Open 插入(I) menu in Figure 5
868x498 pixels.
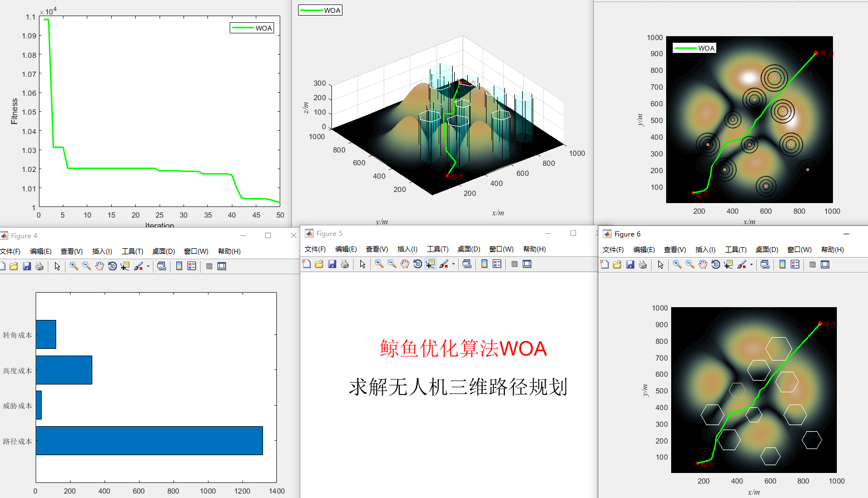tap(407, 249)
